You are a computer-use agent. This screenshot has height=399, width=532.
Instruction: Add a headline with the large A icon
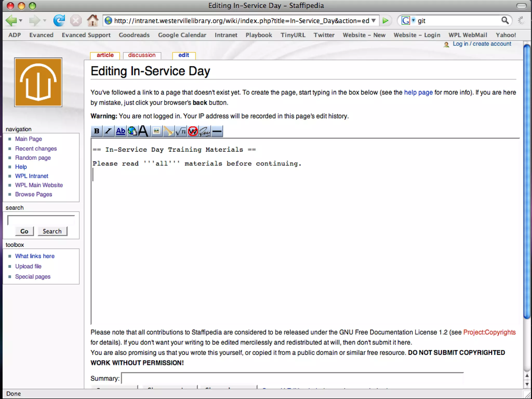coord(144,131)
